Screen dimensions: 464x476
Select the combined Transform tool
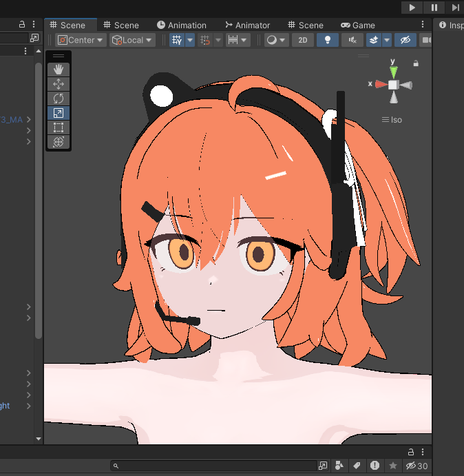click(59, 142)
